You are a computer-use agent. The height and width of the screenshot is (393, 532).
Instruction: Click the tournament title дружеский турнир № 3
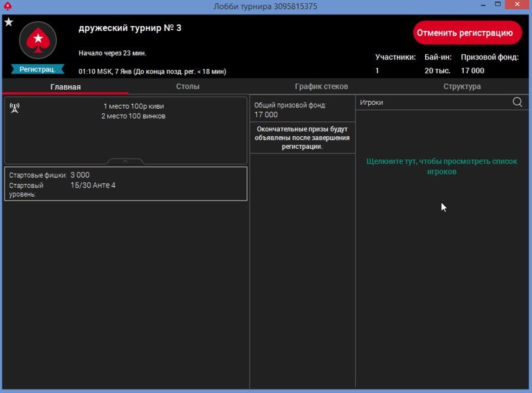130,28
